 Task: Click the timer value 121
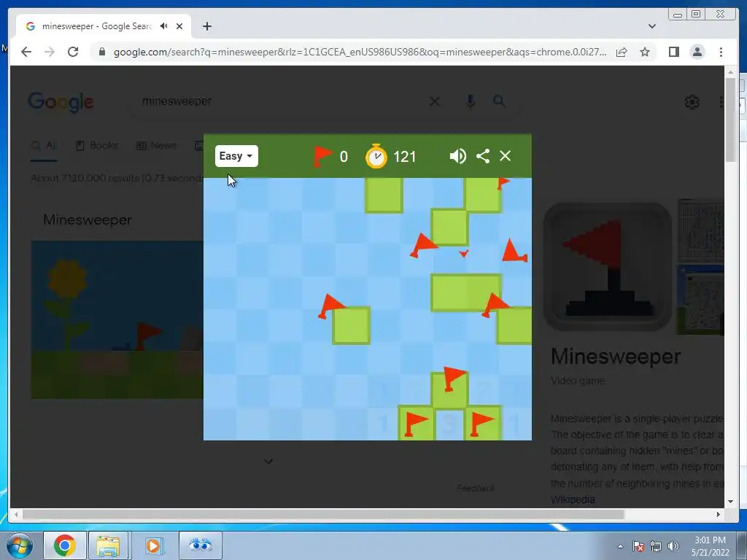405,157
